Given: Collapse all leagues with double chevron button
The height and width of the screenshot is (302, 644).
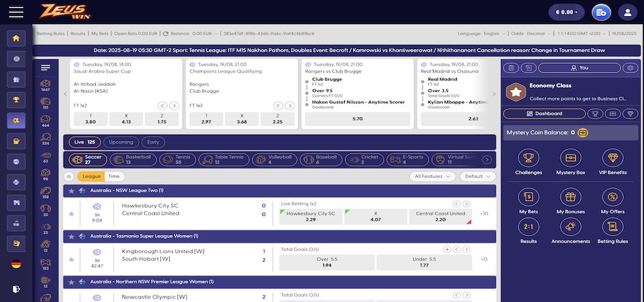Looking at the screenshot, I should pos(68,177).
